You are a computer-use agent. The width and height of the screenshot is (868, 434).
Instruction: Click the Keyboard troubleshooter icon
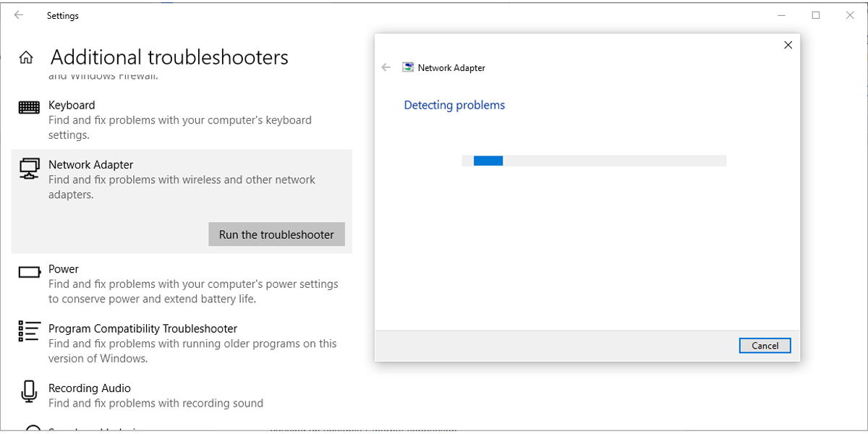click(x=29, y=107)
